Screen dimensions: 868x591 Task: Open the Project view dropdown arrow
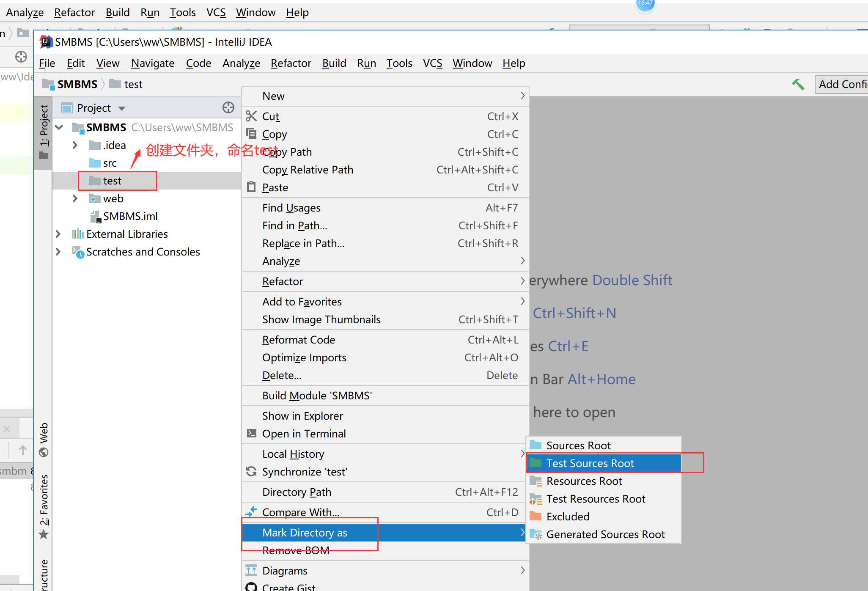point(122,108)
